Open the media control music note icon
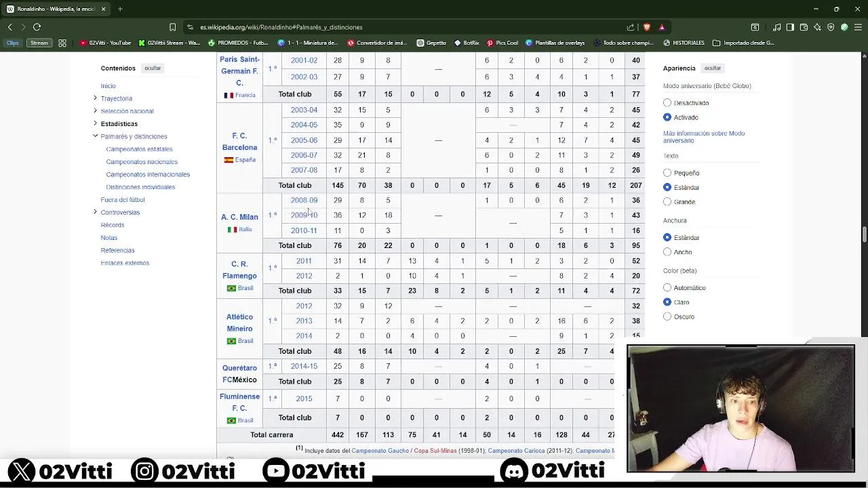The width and height of the screenshot is (868, 488). 777,27
